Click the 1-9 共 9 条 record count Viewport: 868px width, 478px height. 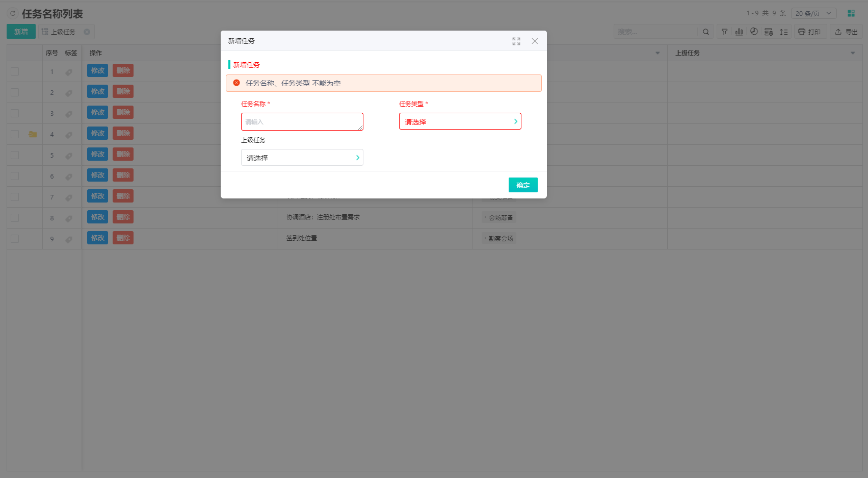[767, 13]
